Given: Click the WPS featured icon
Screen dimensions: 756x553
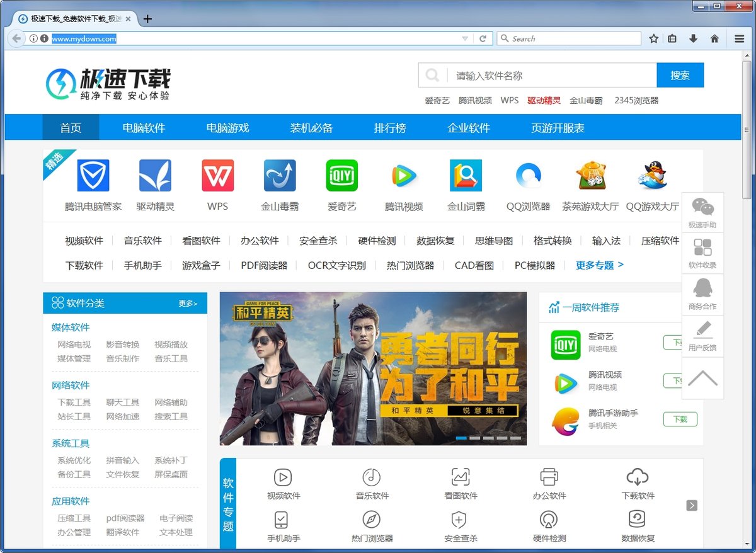Looking at the screenshot, I should click(217, 175).
